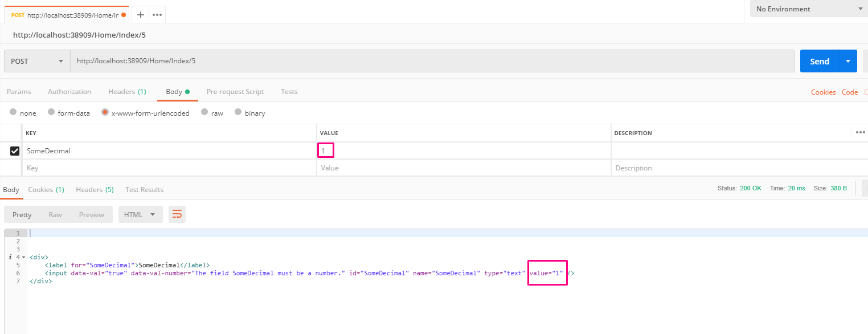Screen dimensions: 868x334
Task: Switch body type to form-data
Action: [51, 113]
